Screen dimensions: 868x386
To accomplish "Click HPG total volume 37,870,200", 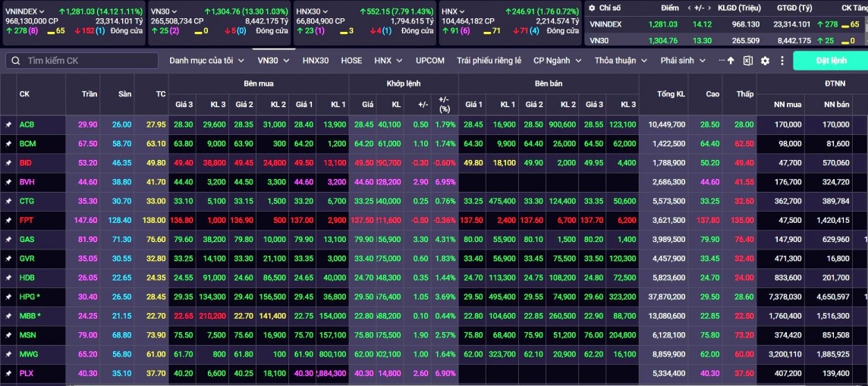I will click(x=666, y=297).
